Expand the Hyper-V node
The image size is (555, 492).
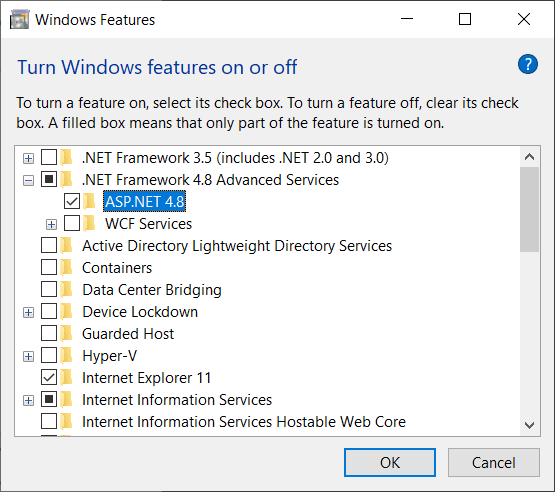tap(28, 356)
